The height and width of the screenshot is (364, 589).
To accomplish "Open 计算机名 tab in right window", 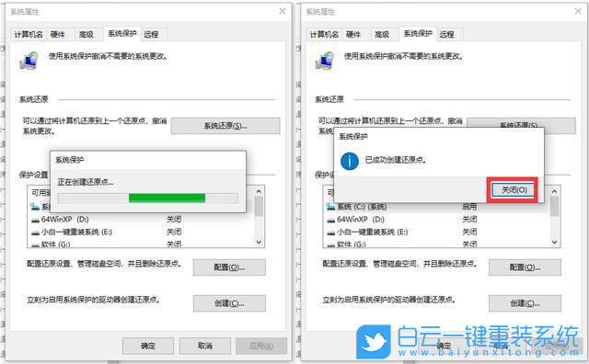I will tap(324, 35).
